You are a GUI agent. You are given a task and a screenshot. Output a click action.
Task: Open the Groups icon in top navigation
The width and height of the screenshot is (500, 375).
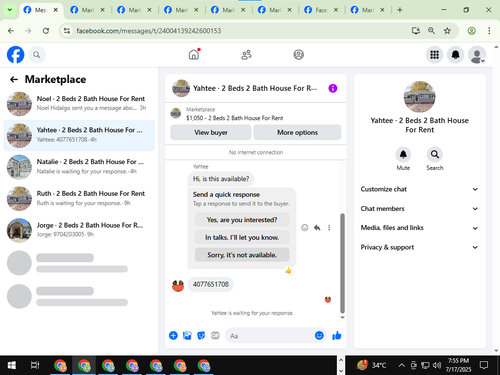(x=298, y=54)
